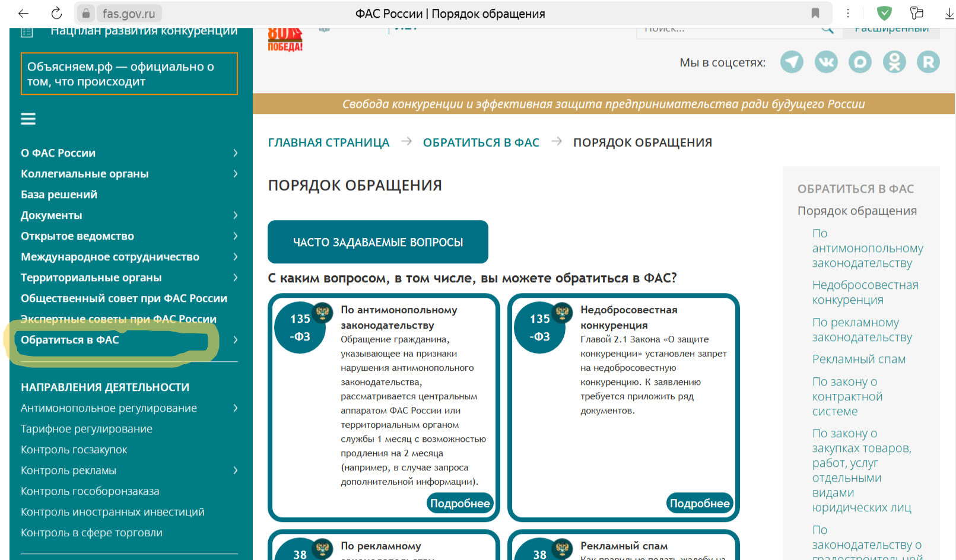Open "База решений" sidebar menu item
This screenshot has width=956, height=560.
59,195
